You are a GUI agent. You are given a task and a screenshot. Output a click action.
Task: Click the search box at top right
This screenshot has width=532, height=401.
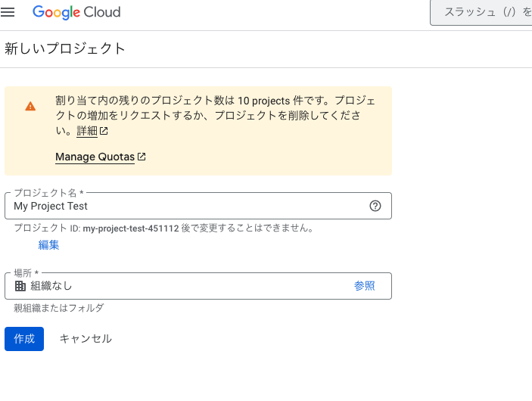coord(484,13)
